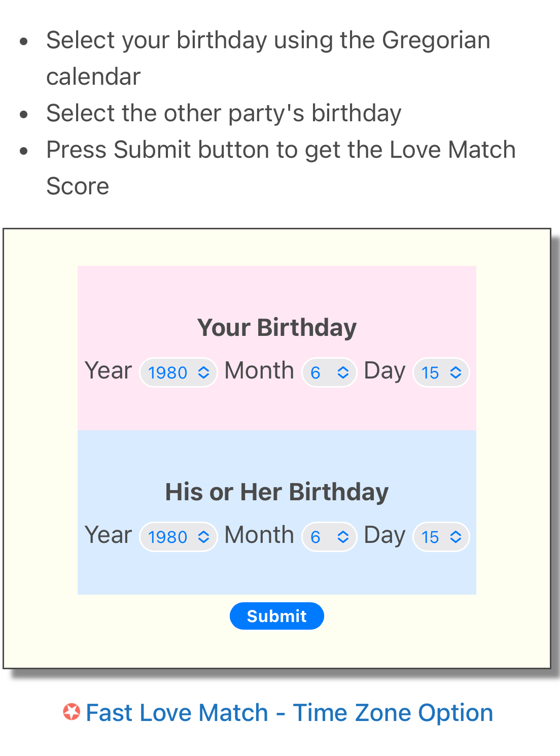Screen dimensions: 560x756
Task: Click the chevron arrows on His or Her Month selector
Action: (343, 537)
